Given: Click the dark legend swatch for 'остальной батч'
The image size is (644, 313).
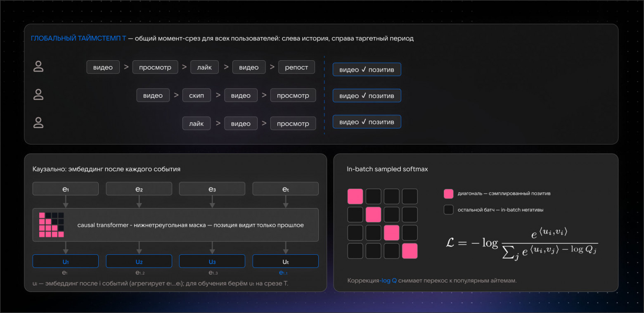Looking at the screenshot, I should (449, 209).
